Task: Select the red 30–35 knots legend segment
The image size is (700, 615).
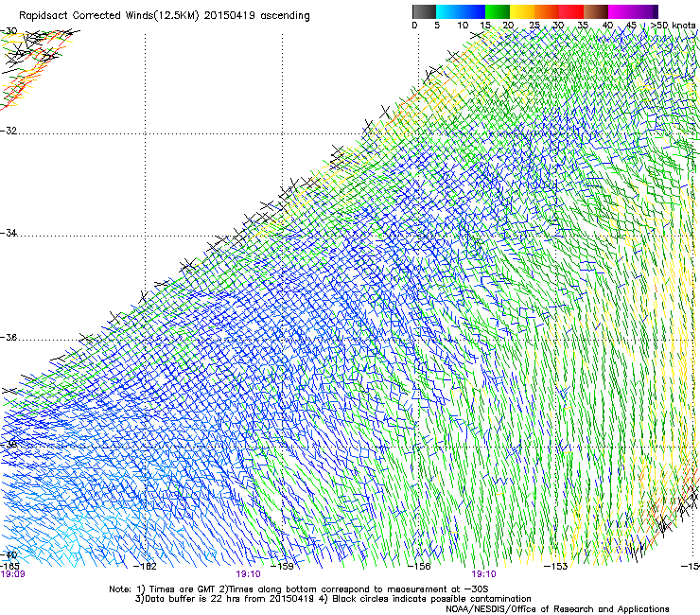Action: click(x=571, y=11)
